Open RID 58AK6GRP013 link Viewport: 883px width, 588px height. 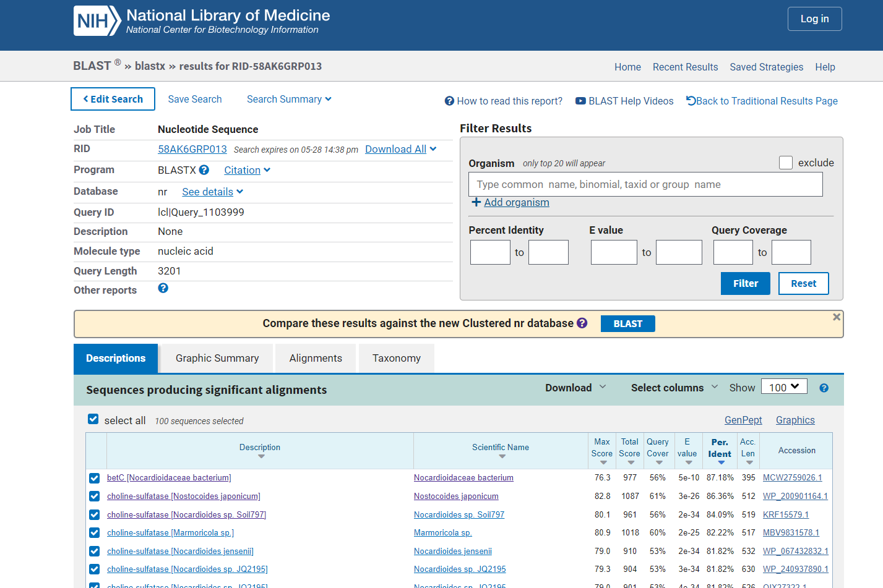pos(192,149)
